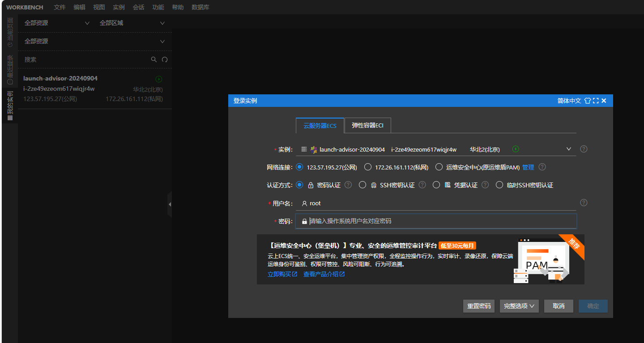Screen dimensions: 644x343
Task: Click help icon after 凭据认证 option
Action: [x=485, y=185]
